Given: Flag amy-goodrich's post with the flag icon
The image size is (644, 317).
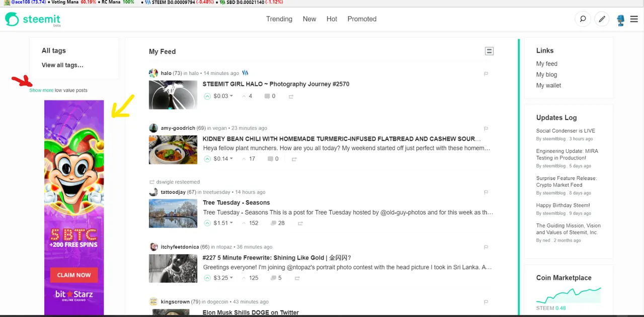Looking at the screenshot, I should click(486, 128).
